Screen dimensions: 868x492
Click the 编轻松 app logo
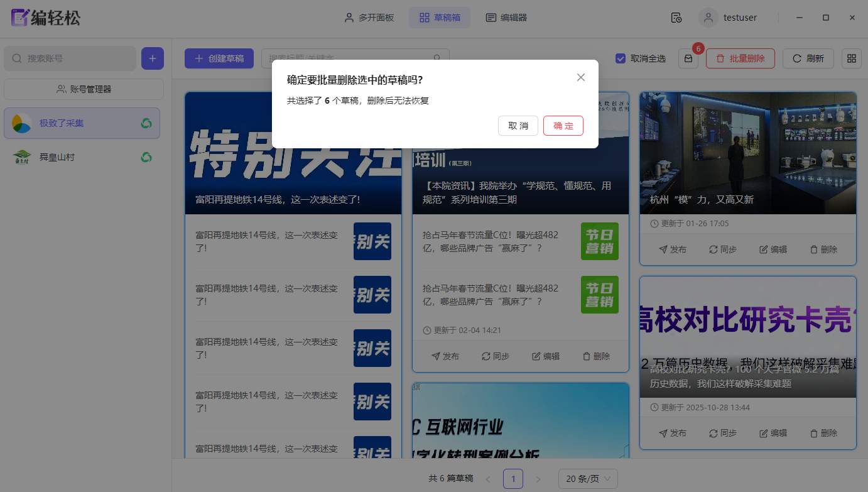[x=46, y=18]
